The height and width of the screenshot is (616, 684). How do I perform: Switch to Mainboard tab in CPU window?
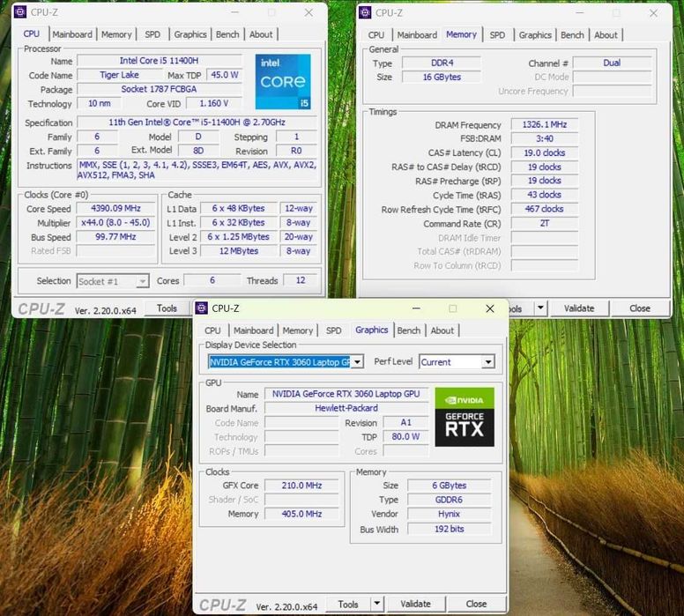pyautogui.click(x=72, y=34)
